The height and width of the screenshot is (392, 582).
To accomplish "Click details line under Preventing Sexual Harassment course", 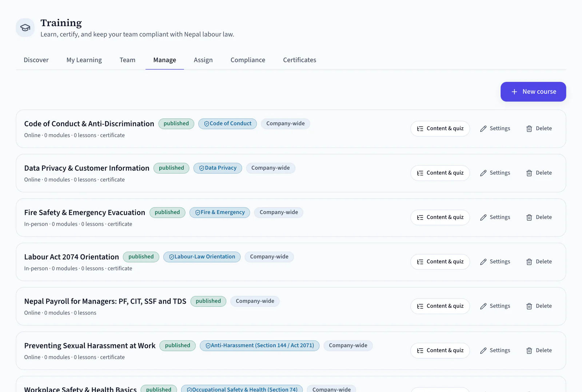I will [75, 357].
